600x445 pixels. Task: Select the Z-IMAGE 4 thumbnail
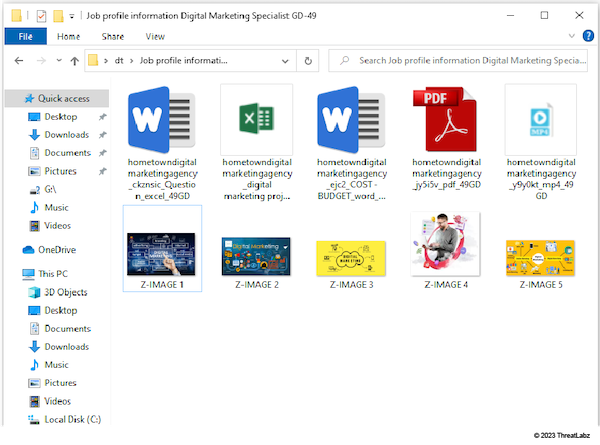[445, 251]
